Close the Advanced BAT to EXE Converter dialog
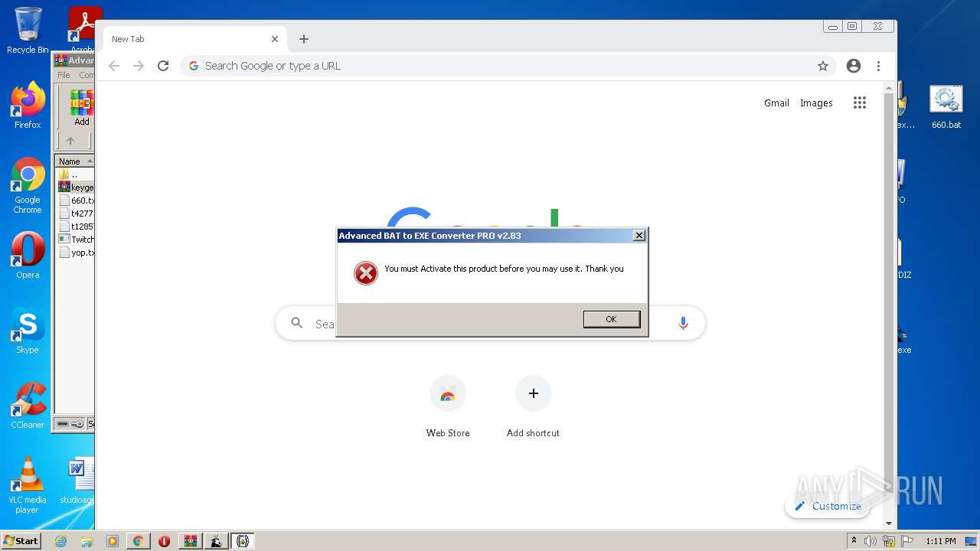Image resolution: width=980 pixels, height=551 pixels. (x=639, y=236)
